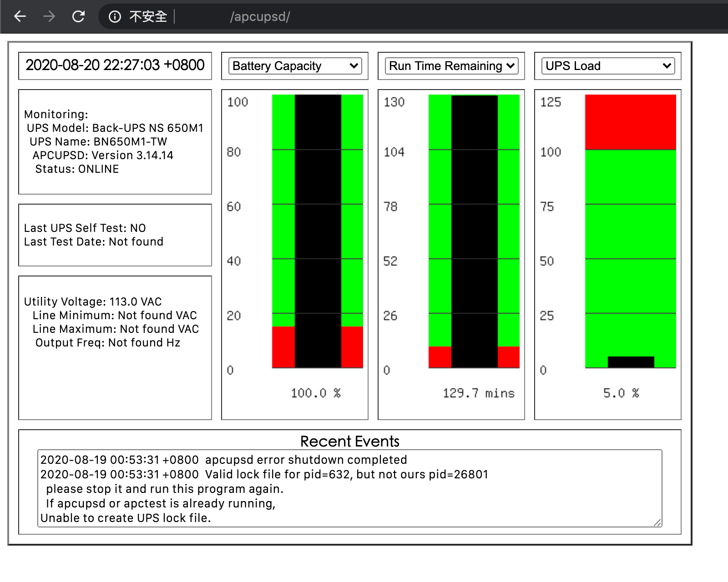Open the Run Time Remaining metric selector
Image resolution: width=728 pixels, height=582 pixels.
(x=451, y=66)
